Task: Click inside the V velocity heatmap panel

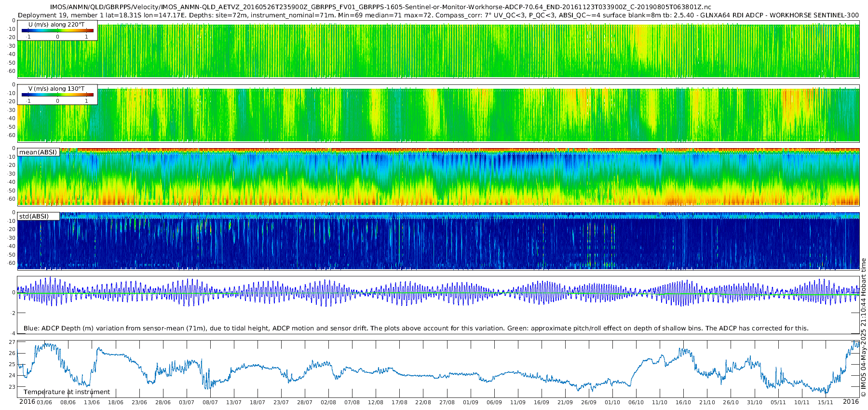Action: click(x=438, y=113)
